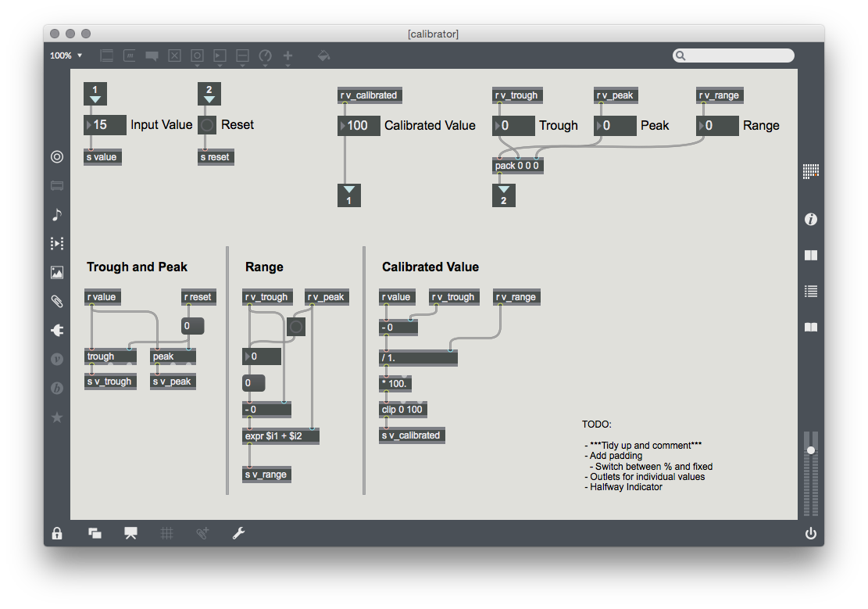Select inlet 2 object above Reset
The width and height of the screenshot is (868, 609).
click(x=209, y=94)
